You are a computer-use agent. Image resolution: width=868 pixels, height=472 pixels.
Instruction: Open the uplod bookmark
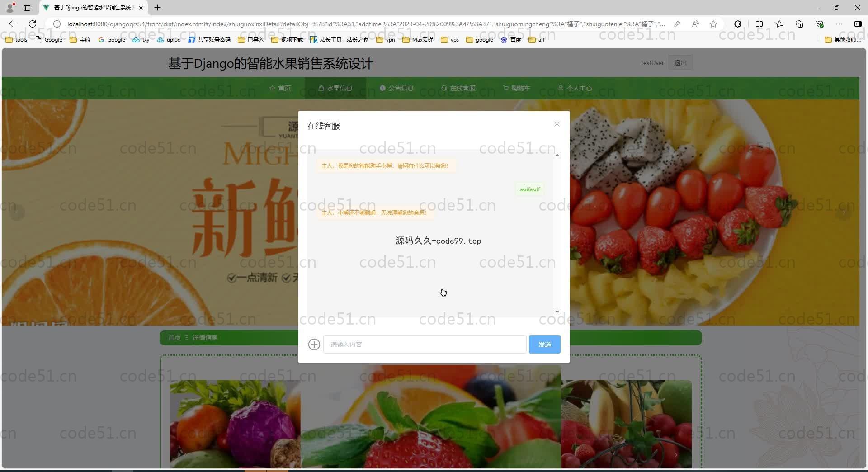pos(169,40)
